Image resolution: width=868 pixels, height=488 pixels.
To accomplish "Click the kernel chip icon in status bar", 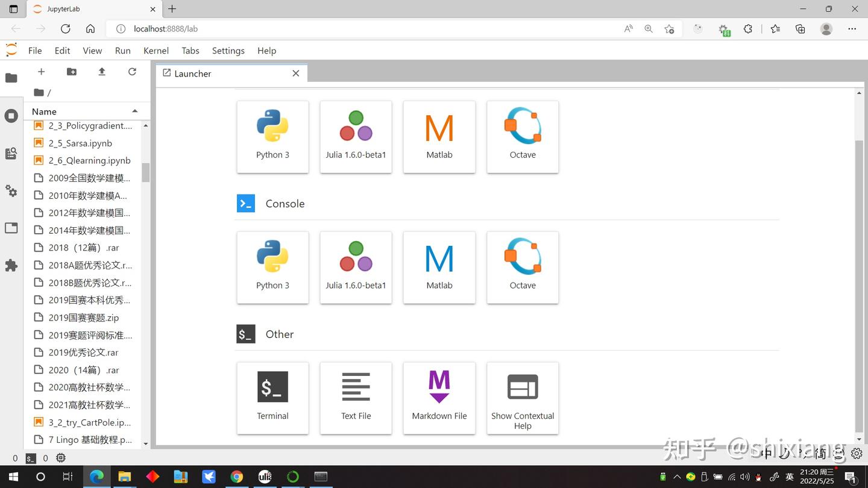I will [x=61, y=458].
